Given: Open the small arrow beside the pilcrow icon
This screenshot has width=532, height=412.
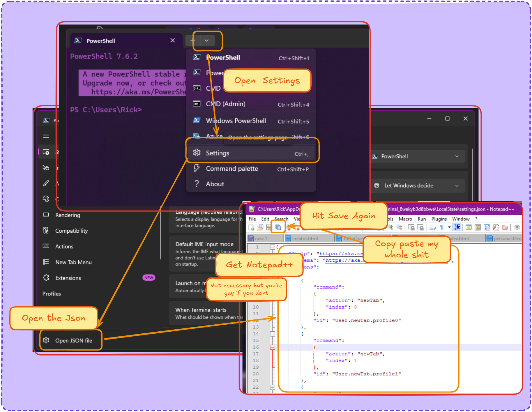Looking at the screenshot, I should [x=449, y=227].
